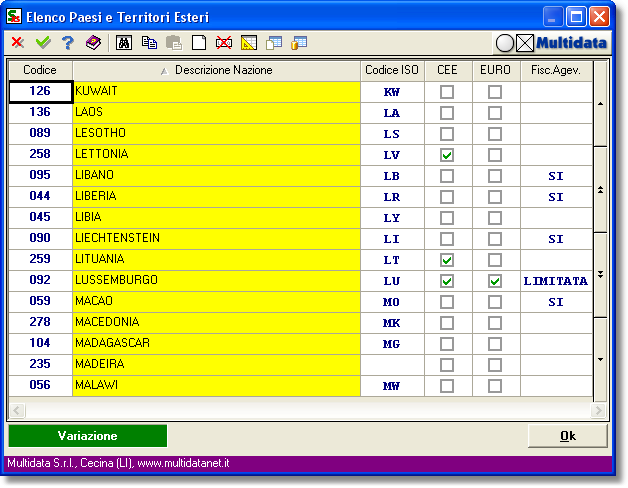Click the ISO code LY cell
Image resolution: width=628 pixels, height=488 pixels.
point(392,218)
